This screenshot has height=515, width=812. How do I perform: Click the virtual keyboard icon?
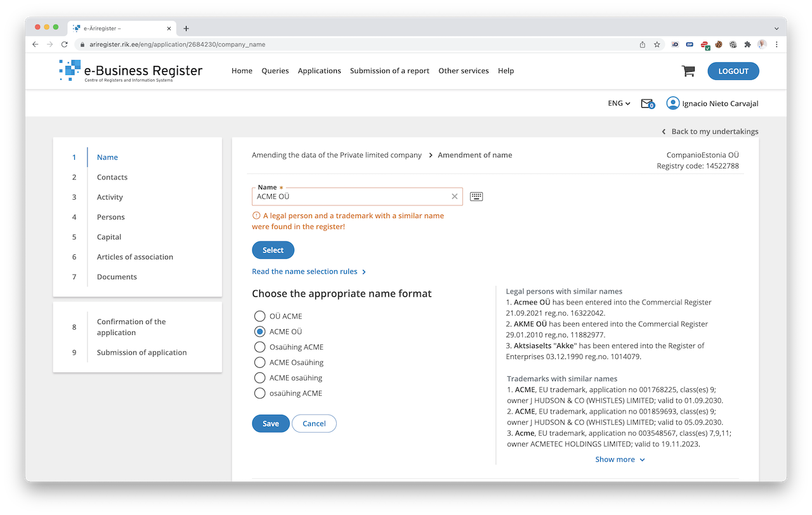point(476,197)
